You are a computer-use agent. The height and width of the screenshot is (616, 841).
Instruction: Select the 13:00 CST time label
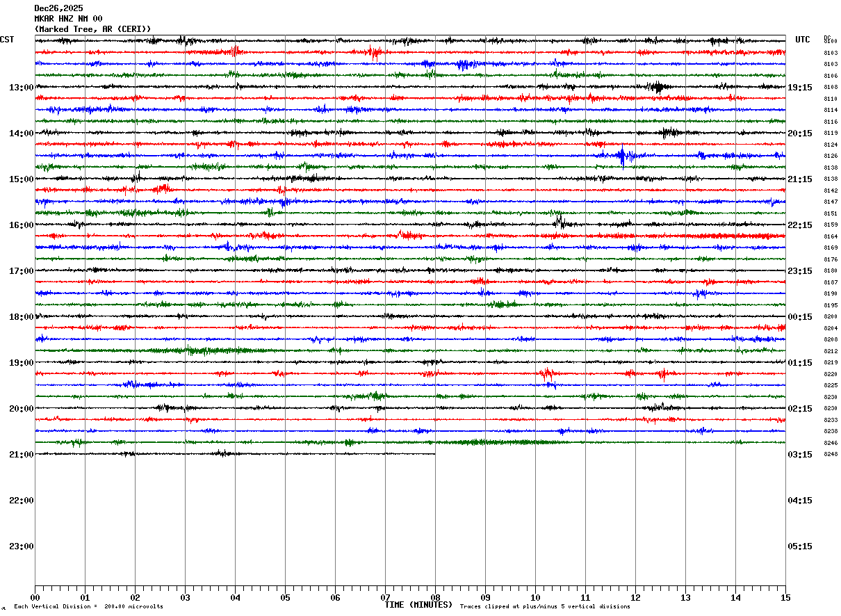pos(21,88)
